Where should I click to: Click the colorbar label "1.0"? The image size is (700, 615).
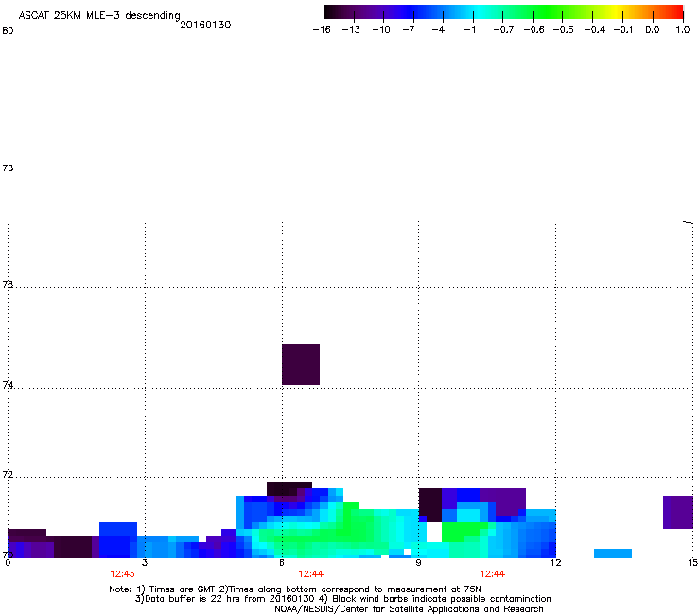pos(683,30)
